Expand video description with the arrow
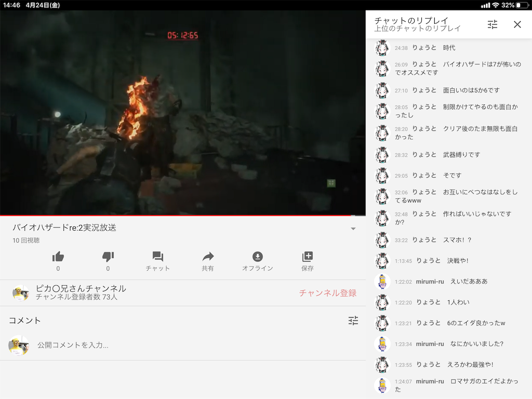The width and height of the screenshot is (532, 399). (x=353, y=229)
